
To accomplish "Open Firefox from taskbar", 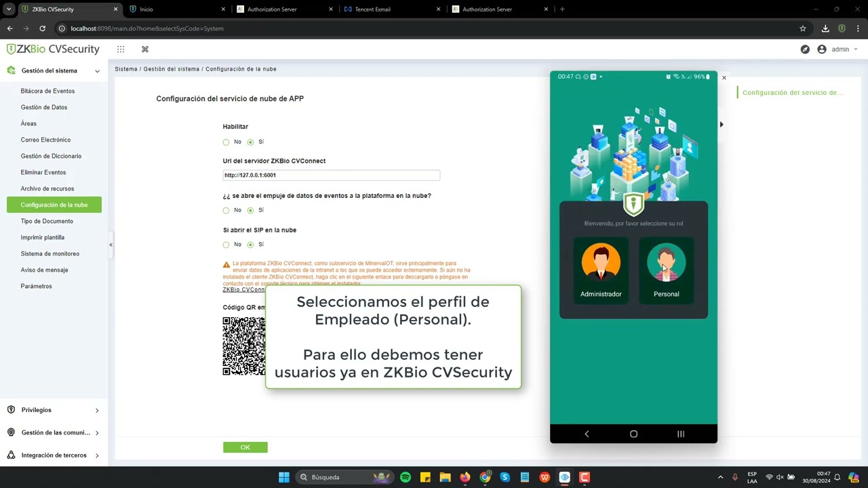I will 465,477.
